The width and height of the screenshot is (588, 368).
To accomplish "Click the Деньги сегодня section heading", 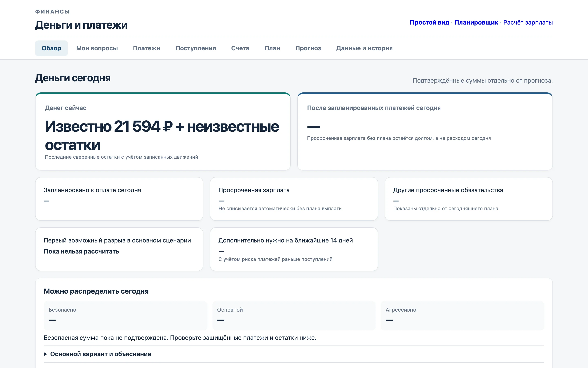I will 73,78.
